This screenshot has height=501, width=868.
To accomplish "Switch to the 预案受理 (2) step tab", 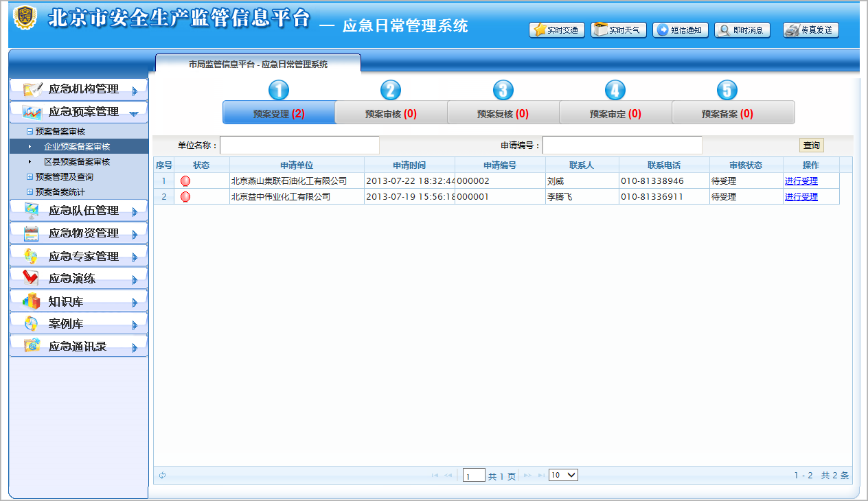I will pos(279,113).
